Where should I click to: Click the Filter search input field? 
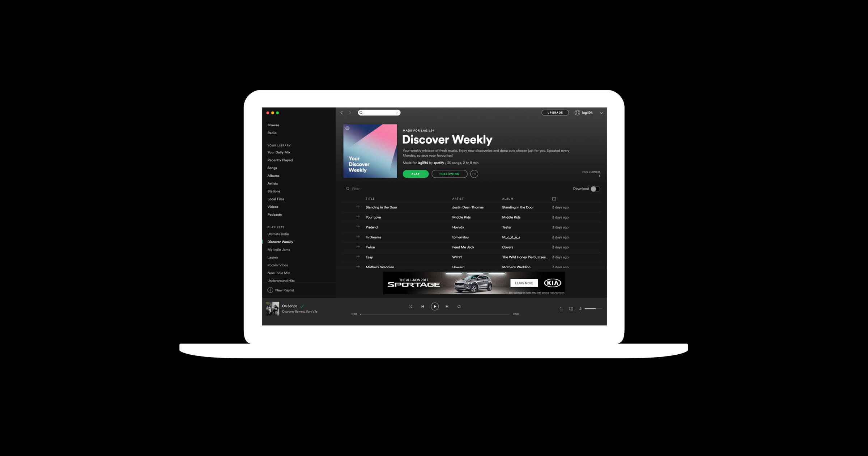tap(361, 189)
